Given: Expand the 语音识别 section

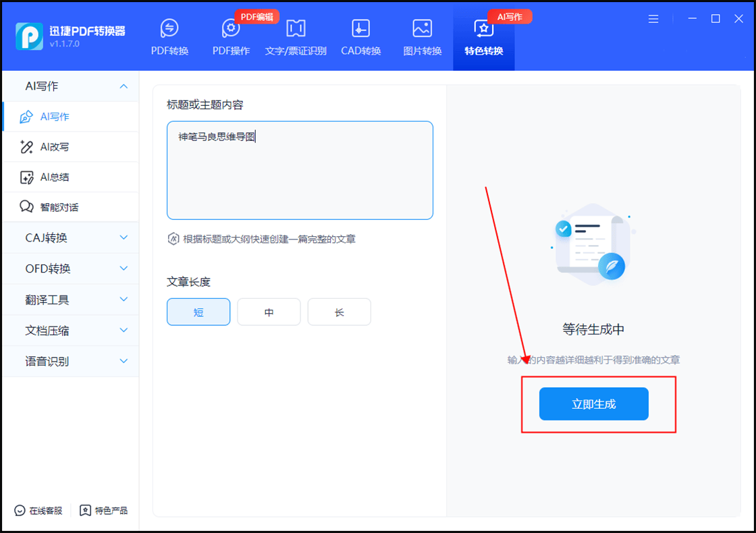Looking at the screenshot, I should tap(124, 361).
